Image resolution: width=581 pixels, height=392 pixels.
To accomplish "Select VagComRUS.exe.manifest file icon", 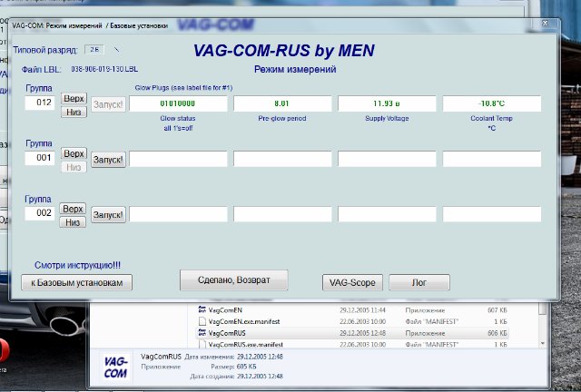I will (202, 344).
